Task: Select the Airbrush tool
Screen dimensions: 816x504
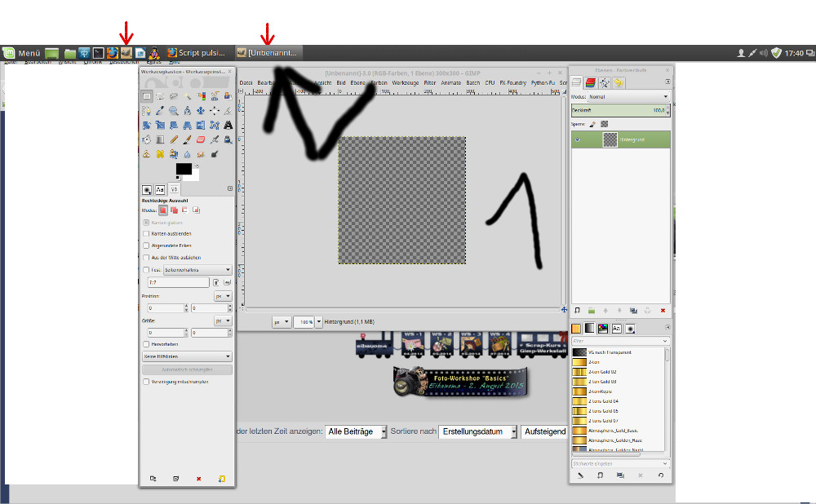Action: point(215,139)
